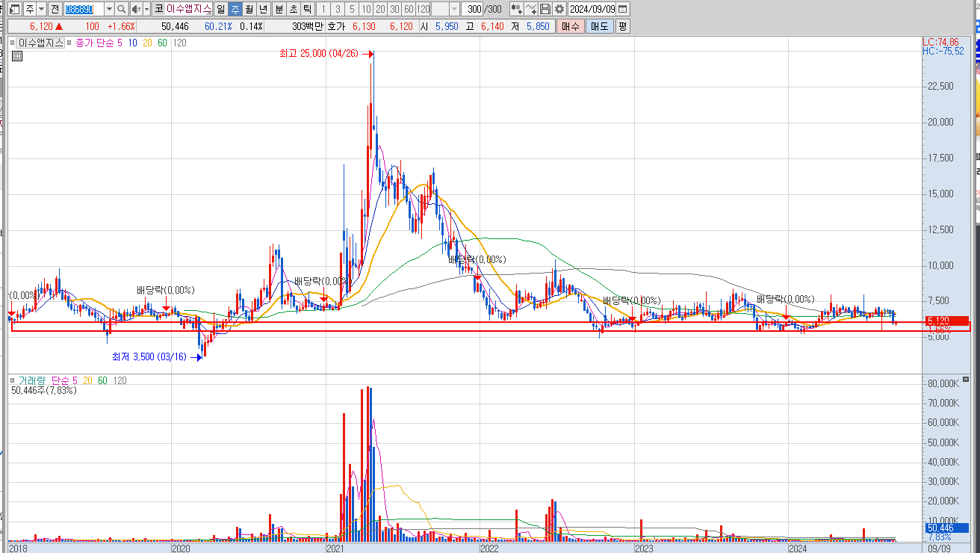Image resolution: width=980 pixels, height=553 pixels.
Task: Click the speaker sound icon
Action: (x=135, y=9)
